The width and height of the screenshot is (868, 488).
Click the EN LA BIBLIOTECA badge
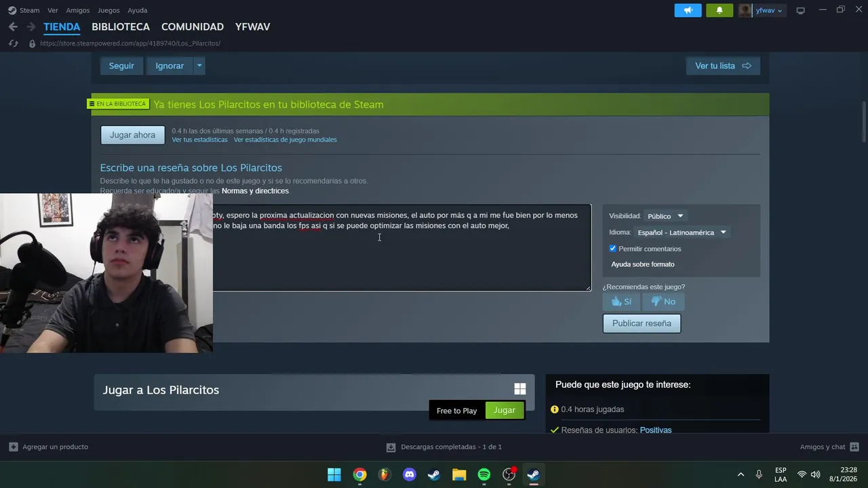(117, 104)
